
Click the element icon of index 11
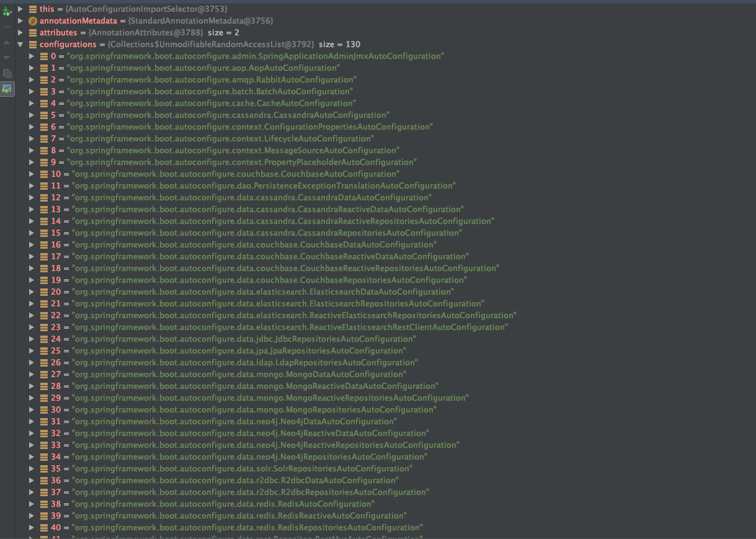click(44, 186)
